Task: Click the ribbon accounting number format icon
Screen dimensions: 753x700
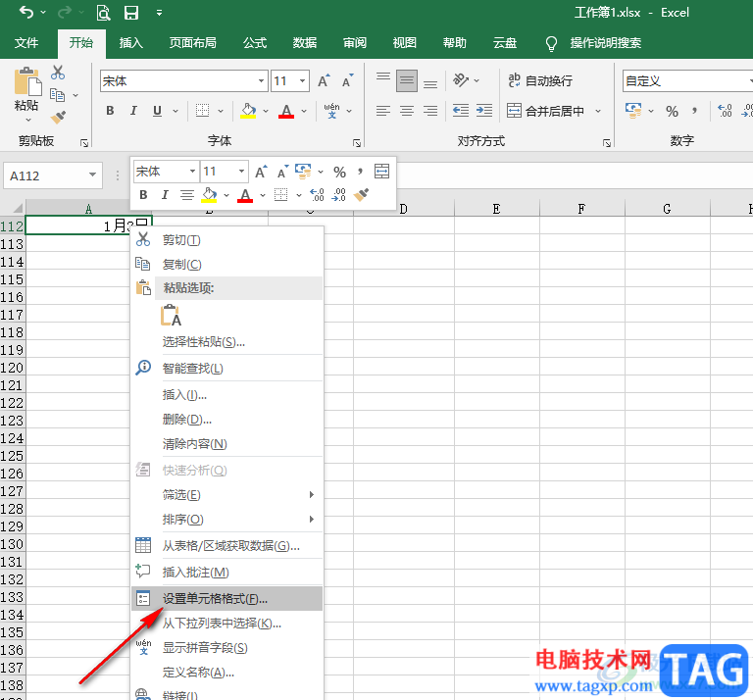Action: [x=633, y=111]
